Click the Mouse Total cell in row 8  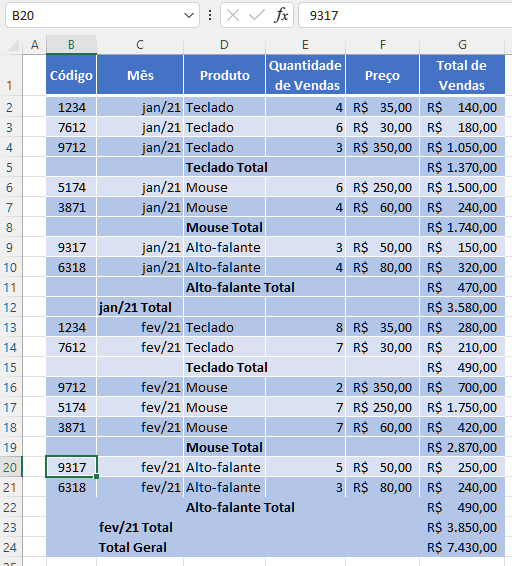click(x=224, y=227)
